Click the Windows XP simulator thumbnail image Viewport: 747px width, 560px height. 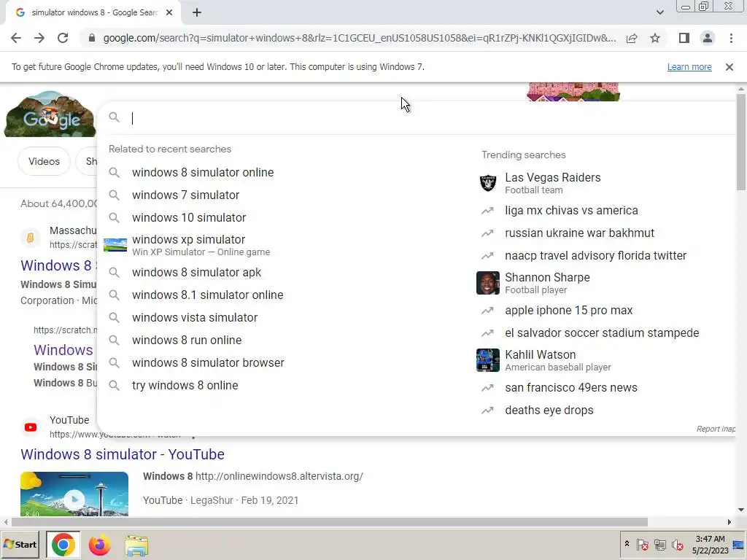115,245
